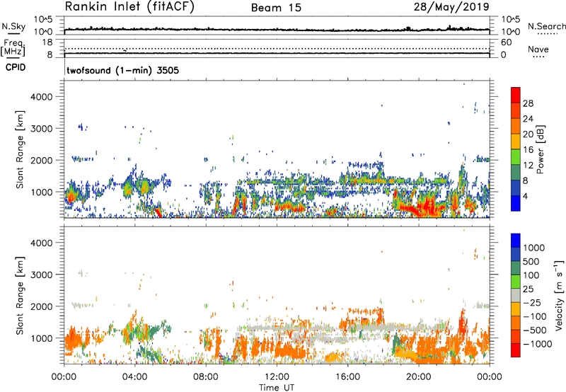
Task: Click the 'Freq. [MHz]' axis label
Action: 13,48
